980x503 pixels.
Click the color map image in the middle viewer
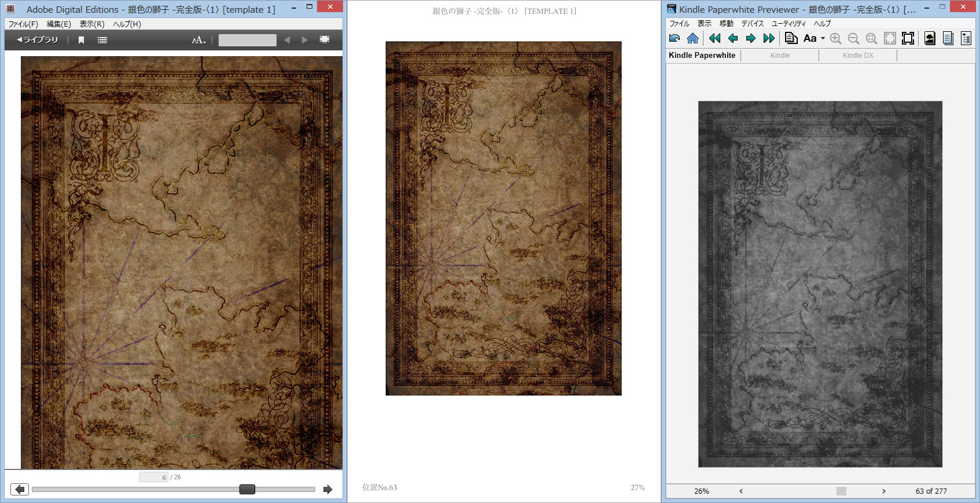tap(503, 218)
